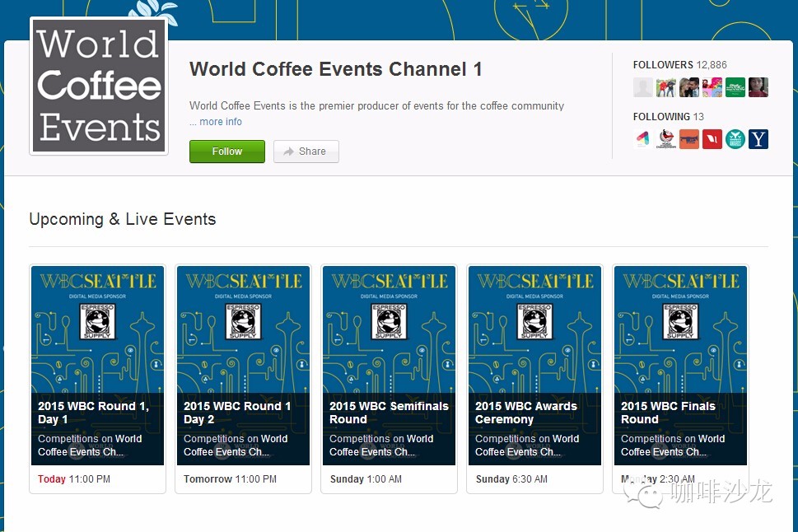
Task: Click the teal circular awards following avatar
Action: click(735, 139)
